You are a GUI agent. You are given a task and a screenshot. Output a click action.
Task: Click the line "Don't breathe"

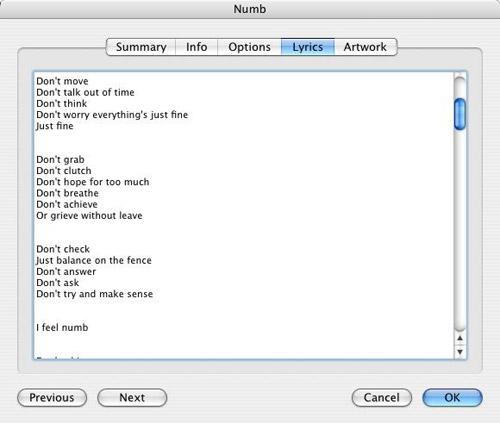67,193
